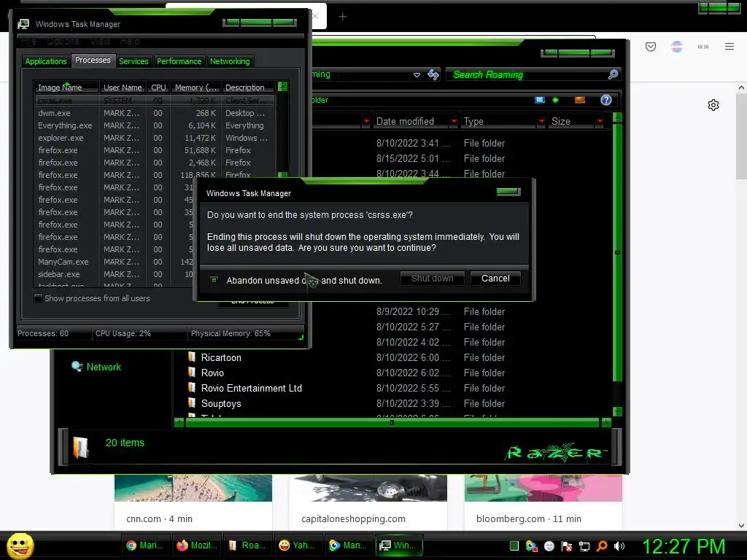Screen dimensions: 747x560
Task: Open the 'Roa...' folder taskbar item
Action: tap(247, 545)
